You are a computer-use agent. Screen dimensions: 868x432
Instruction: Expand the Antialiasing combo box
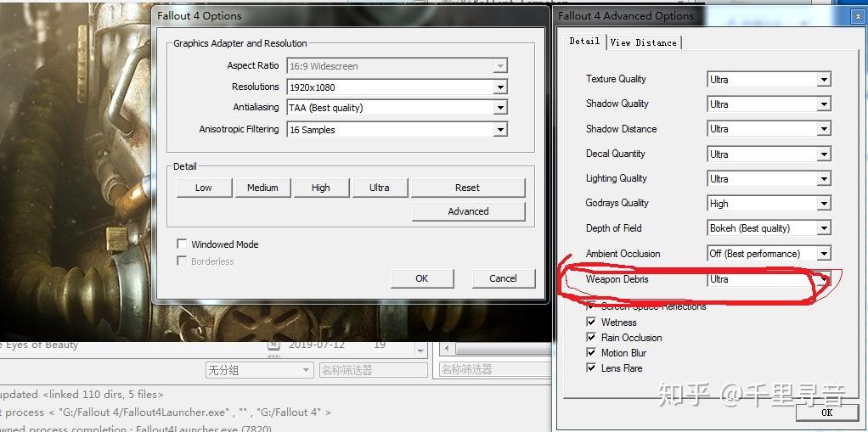tap(397, 108)
